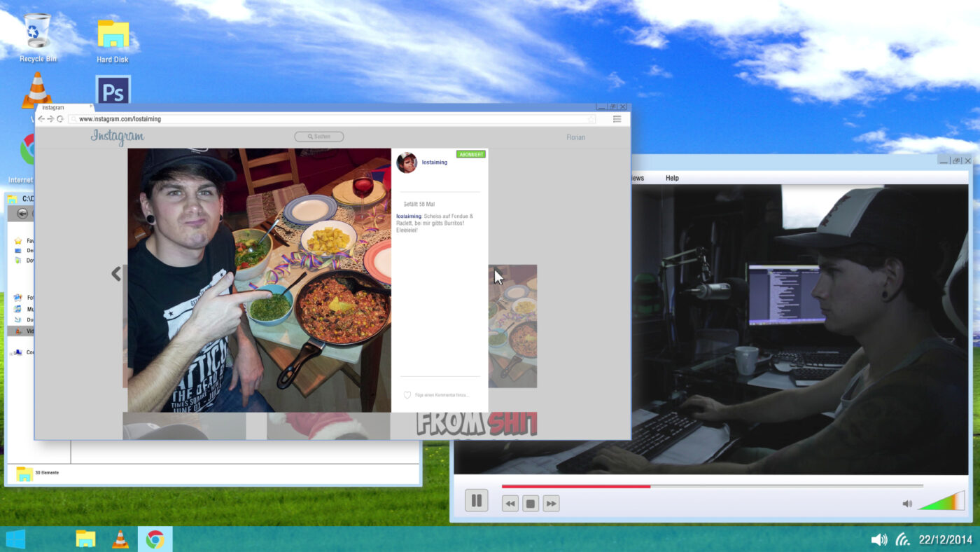This screenshot has height=552, width=980.
Task: Click the rewind button in player
Action: (510, 504)
